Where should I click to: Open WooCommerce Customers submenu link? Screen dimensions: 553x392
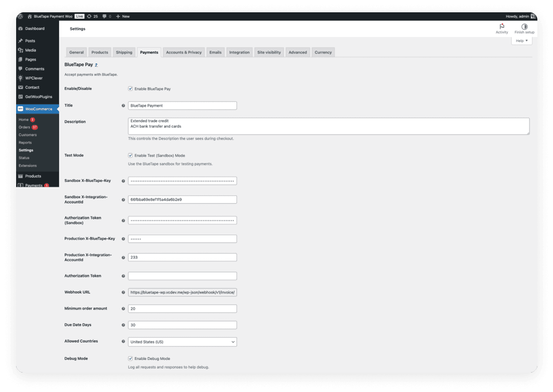coord(27,135)
